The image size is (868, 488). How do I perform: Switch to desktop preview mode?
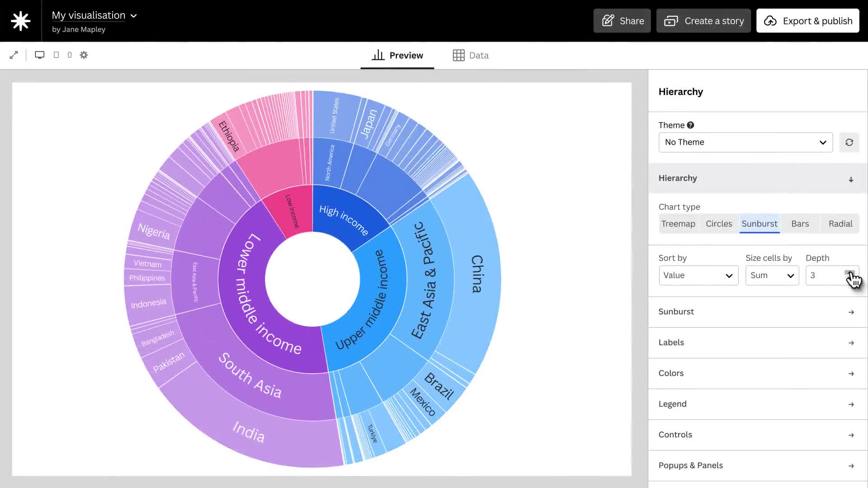point(40,55)
